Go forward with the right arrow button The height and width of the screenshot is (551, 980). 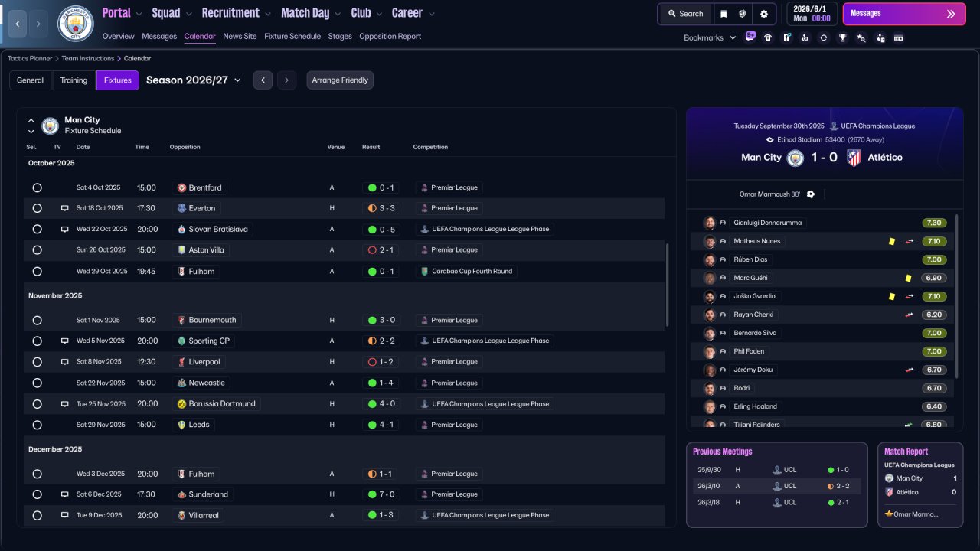[38, 24]
